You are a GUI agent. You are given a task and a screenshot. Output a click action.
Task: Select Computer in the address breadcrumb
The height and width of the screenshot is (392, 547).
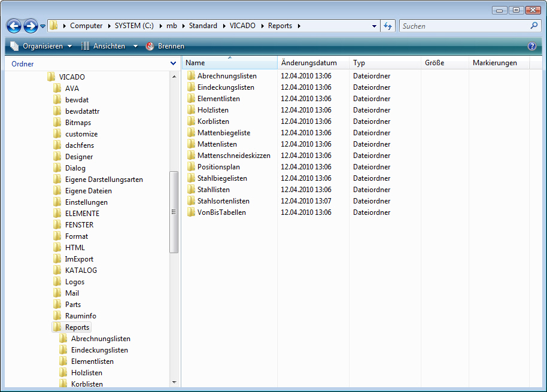click(x=86, y=26)
